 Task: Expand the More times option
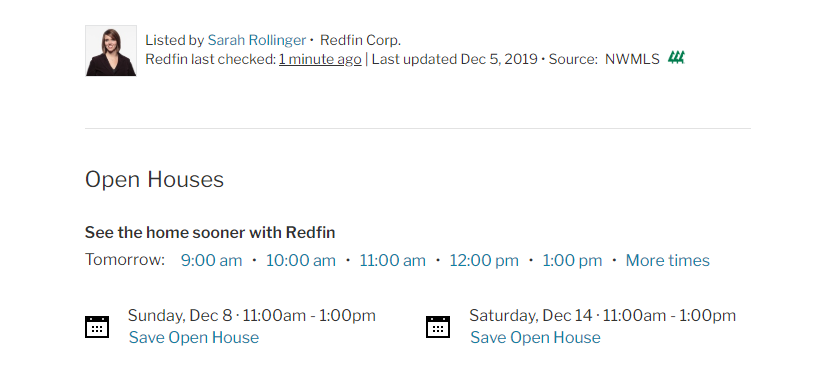pos(668,260)
